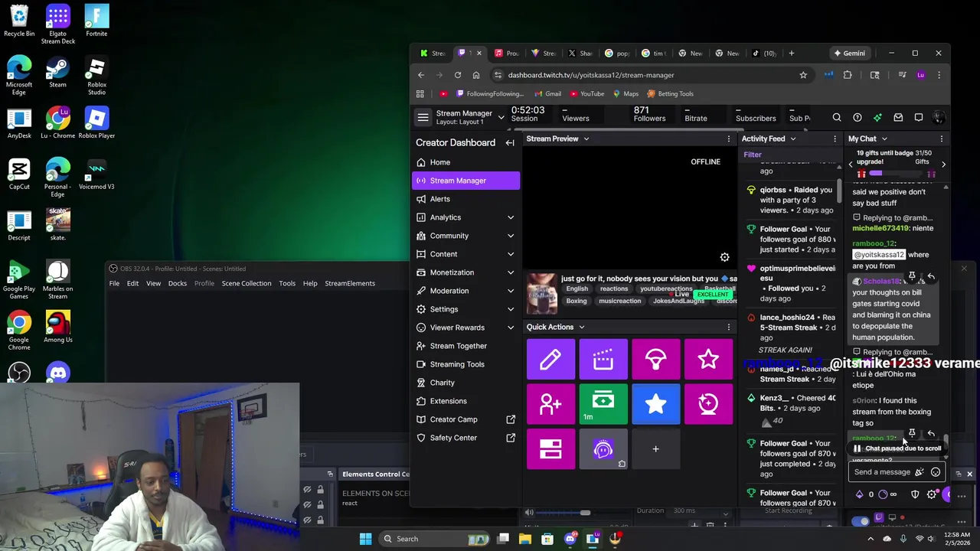
Task: Toggle the second eye visibility icon in OBS sources
Action: point(307,505)
